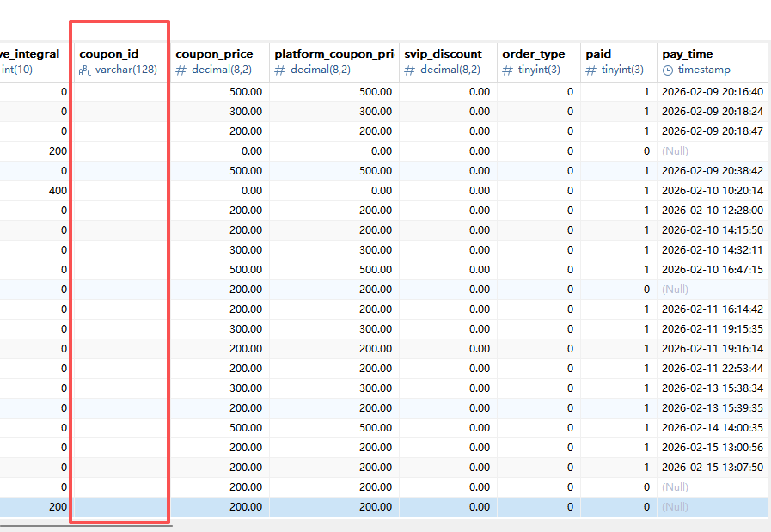Image resolution: width=771 pixels, height=532 pixels.
Task: Select the order_type column header
Action: click(x=534, y=54)
